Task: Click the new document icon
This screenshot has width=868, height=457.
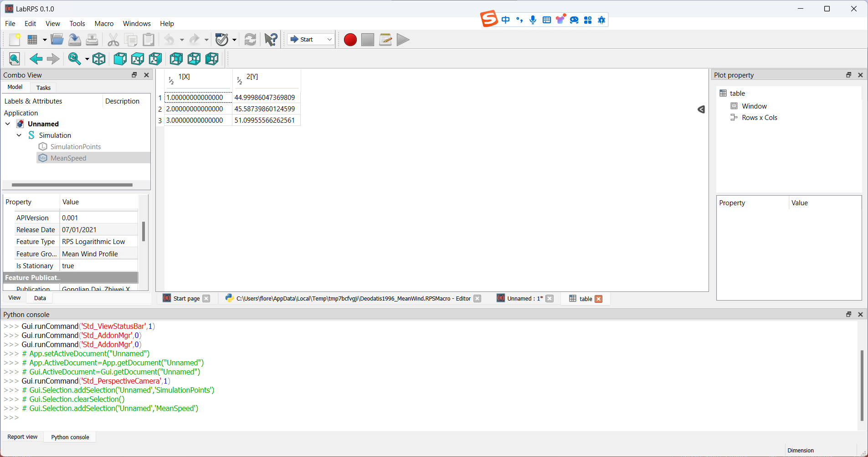Action: [15, 40]
